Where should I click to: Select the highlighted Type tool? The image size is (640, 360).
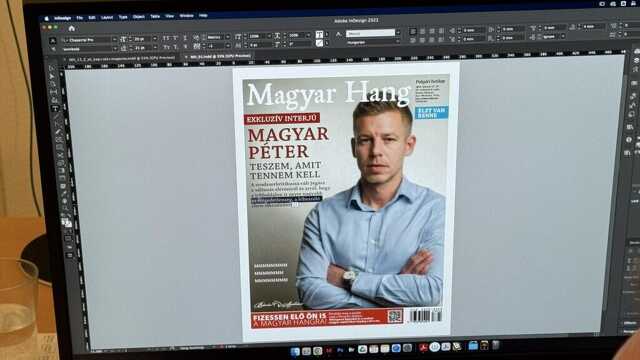pos(55,108)
